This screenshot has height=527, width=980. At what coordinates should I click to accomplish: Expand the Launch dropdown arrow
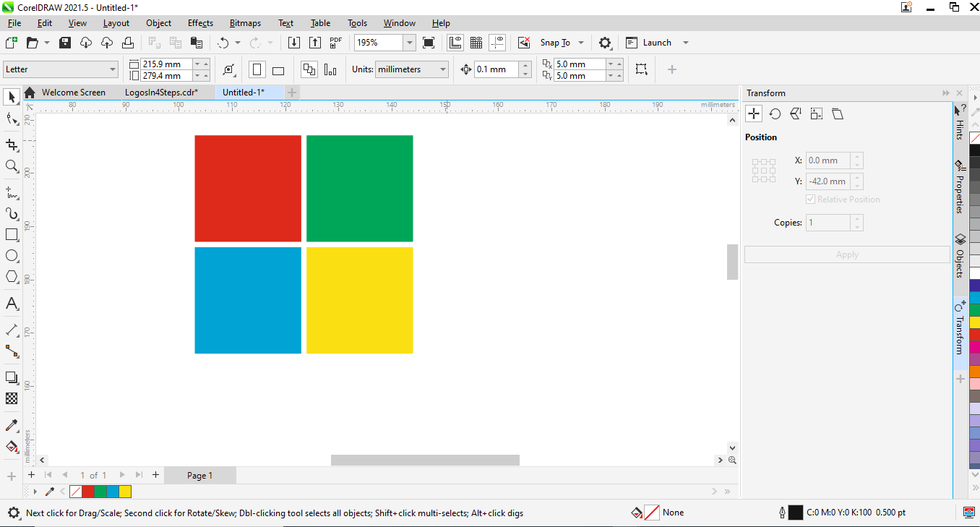click(686, 43)
